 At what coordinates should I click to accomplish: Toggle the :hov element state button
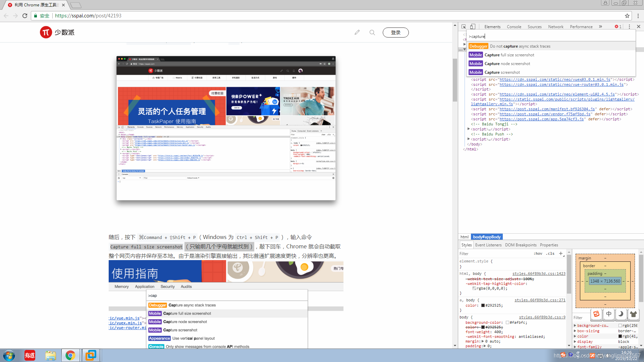(x=538, y=253)
